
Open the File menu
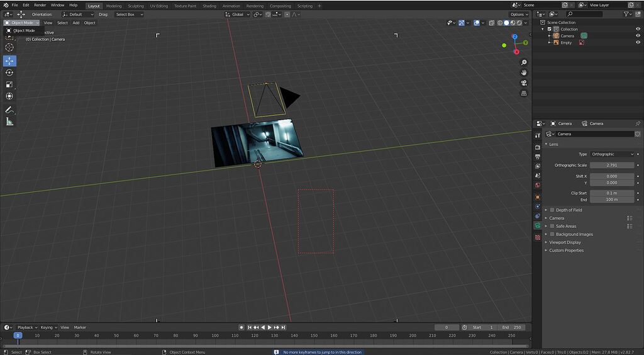point(15,5)
